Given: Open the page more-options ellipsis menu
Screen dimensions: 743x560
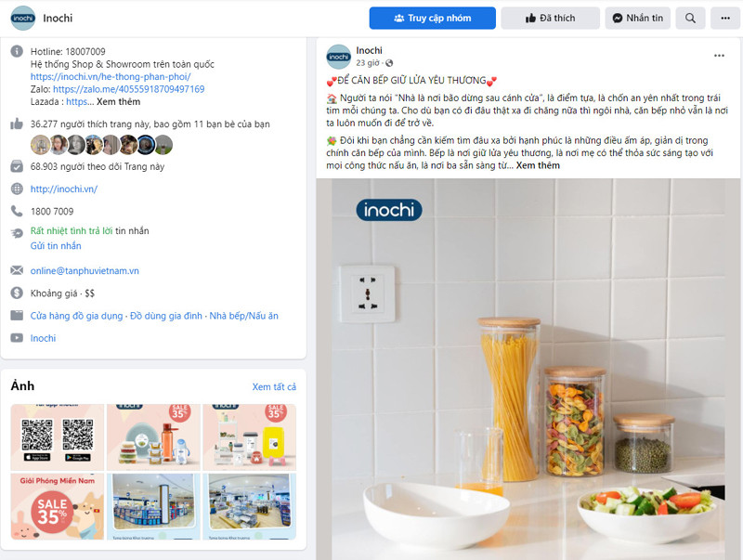Looking at the screenshot, I should [x=725, y=18].
